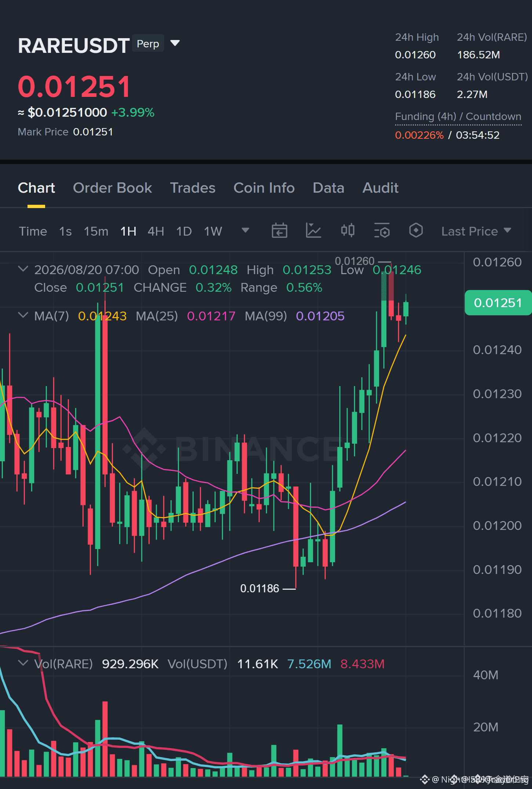Select the candlestick chart style icon
This screenshot has height=789, width=532.
pyautogui.click(x=348, y=231)
